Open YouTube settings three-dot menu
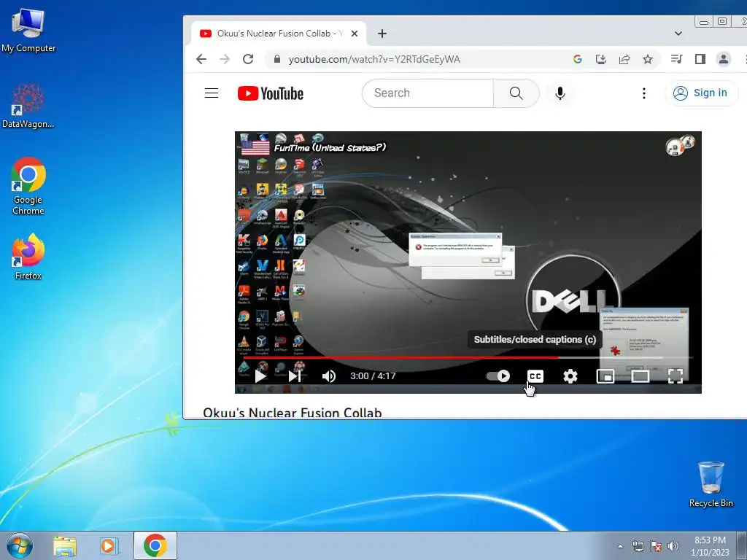747x560 pixels. click(x=643, y=93)
